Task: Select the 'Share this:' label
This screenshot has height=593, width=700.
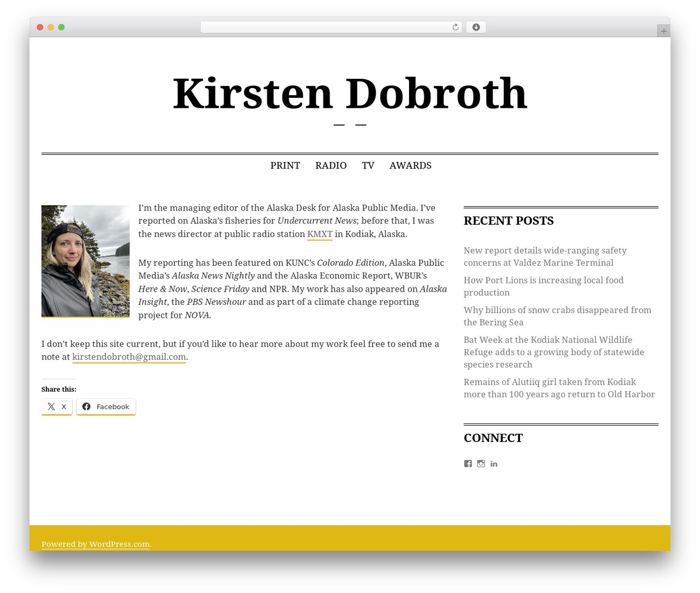Action: [59, 389]
